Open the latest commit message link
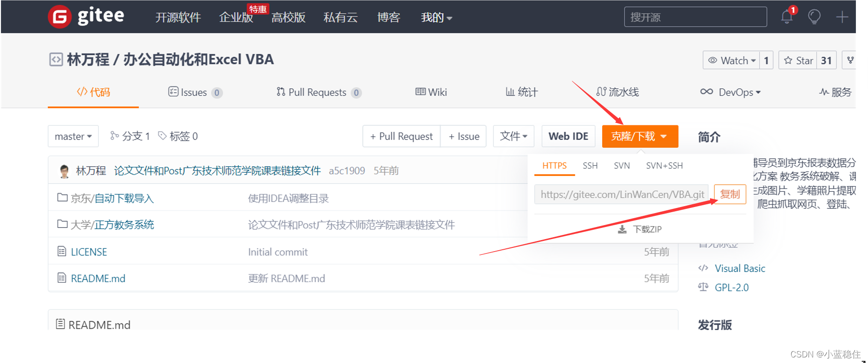Screen dimensions: 868x363 coord(217,171)
